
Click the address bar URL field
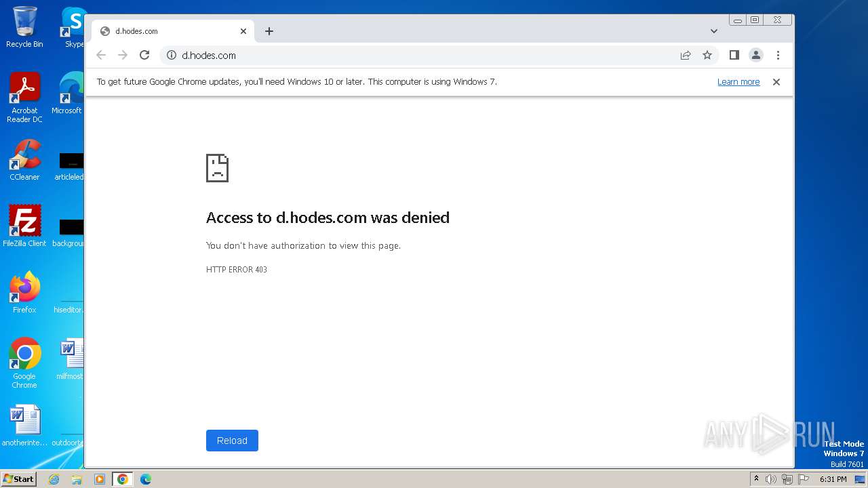pos(420,56)
